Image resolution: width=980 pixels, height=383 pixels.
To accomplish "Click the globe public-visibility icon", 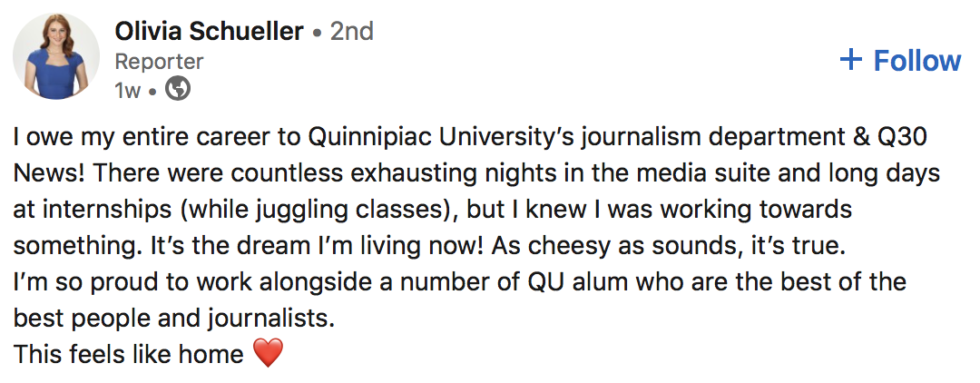I will (x=180, y=89).
